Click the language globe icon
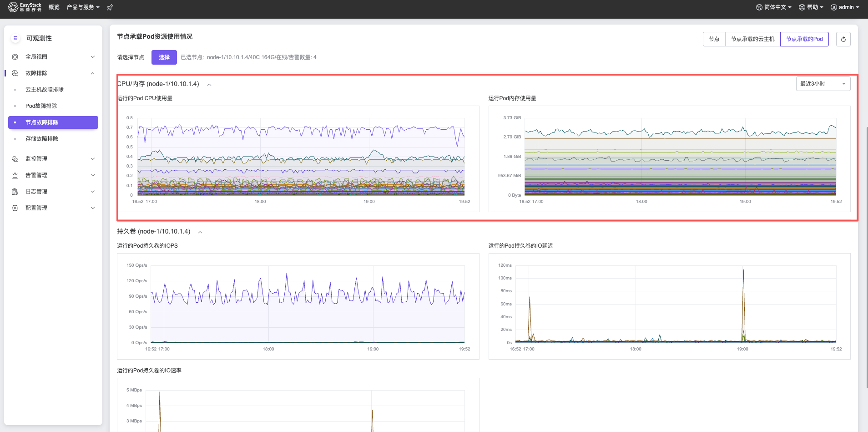 pyautogui.click(x=759, y=7)
